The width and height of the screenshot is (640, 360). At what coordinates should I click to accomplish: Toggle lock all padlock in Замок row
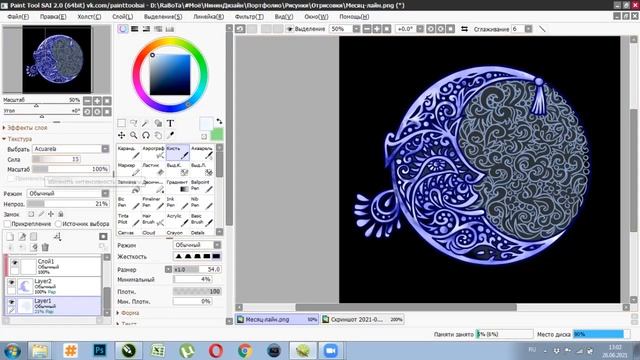(61, 214)
